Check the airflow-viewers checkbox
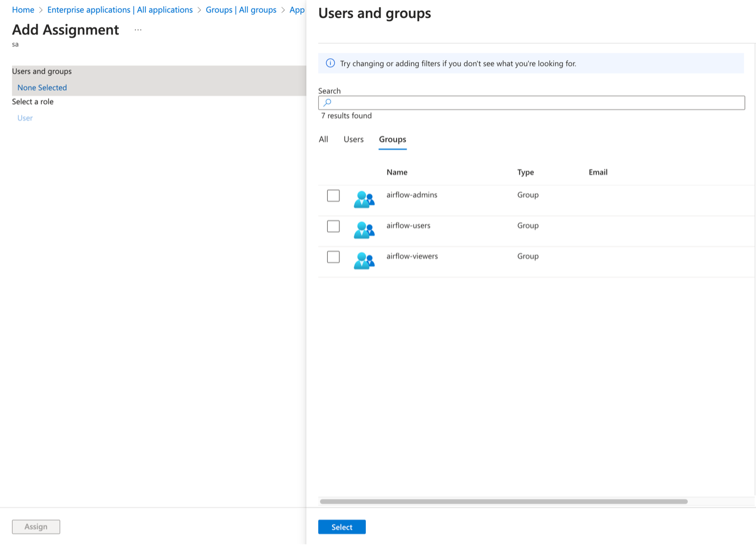 [x=333, y=257]
